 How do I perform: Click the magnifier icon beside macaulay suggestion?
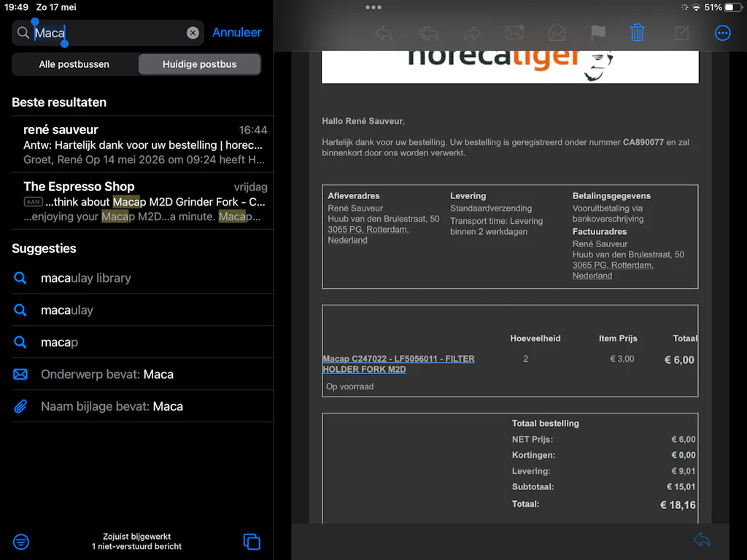pos(20,310)
